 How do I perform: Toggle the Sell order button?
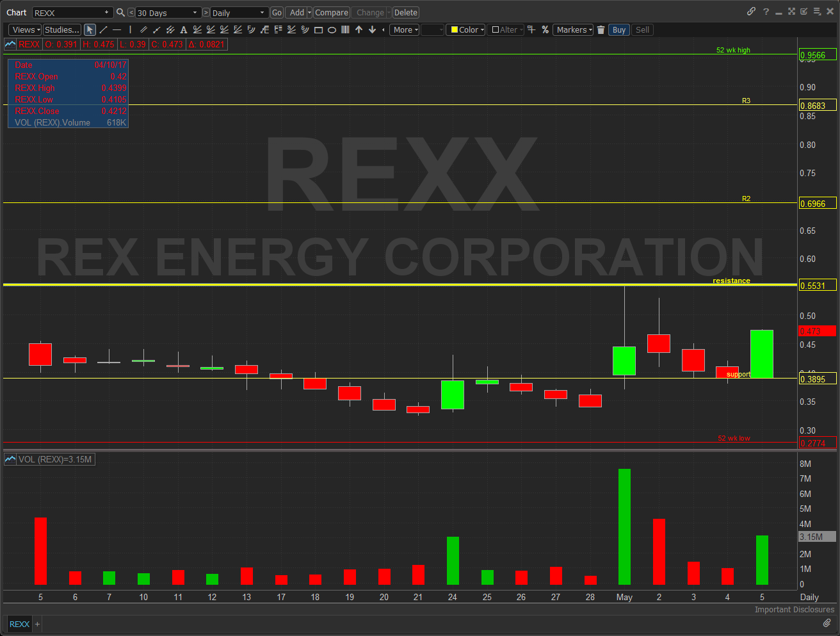tap(643, 29)
